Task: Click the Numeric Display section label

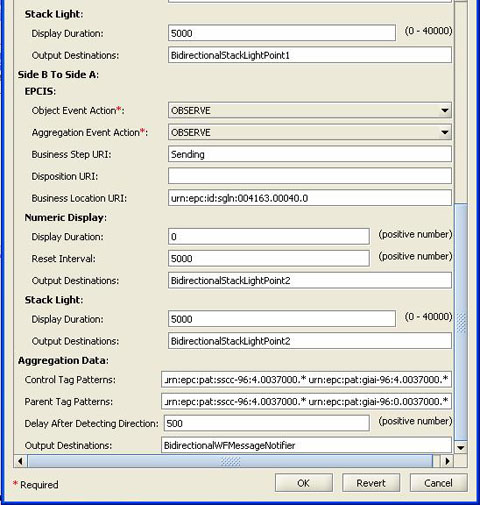Action: point(66,218)
